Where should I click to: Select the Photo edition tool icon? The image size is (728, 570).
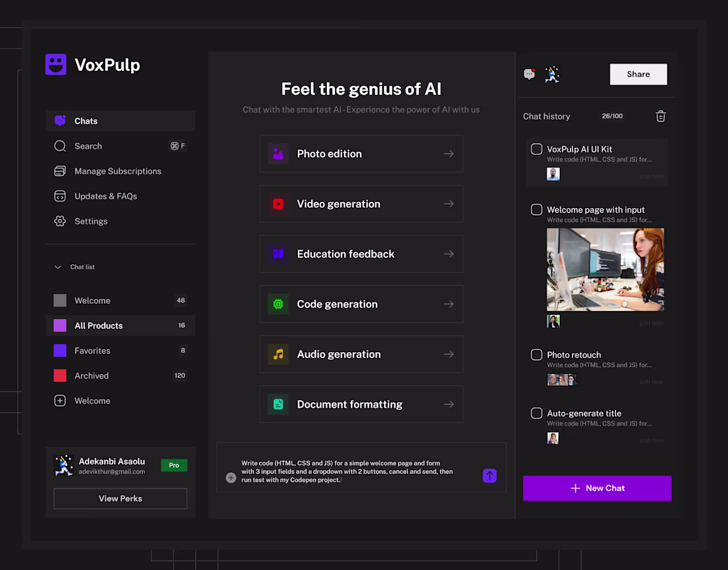(277, 153)
